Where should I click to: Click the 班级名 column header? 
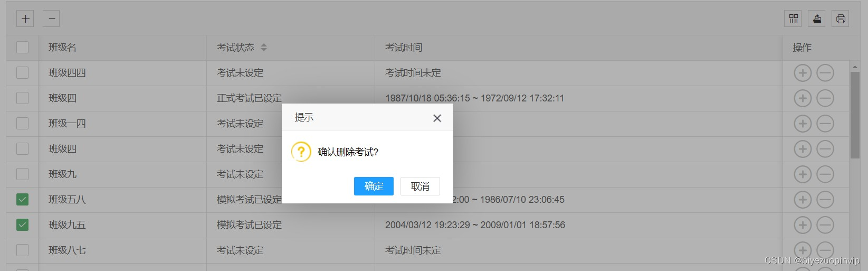(x=62, y=48)
